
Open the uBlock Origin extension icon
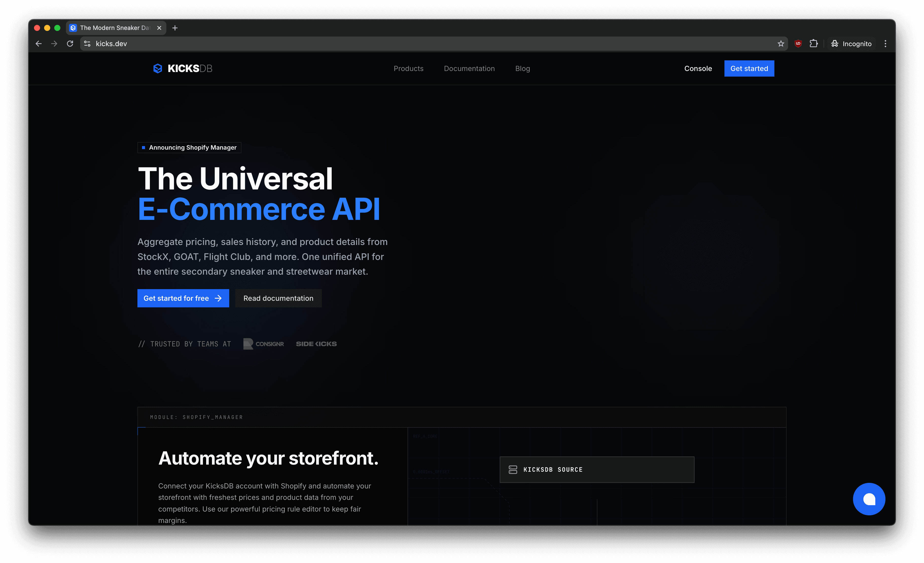pos(798,44)
